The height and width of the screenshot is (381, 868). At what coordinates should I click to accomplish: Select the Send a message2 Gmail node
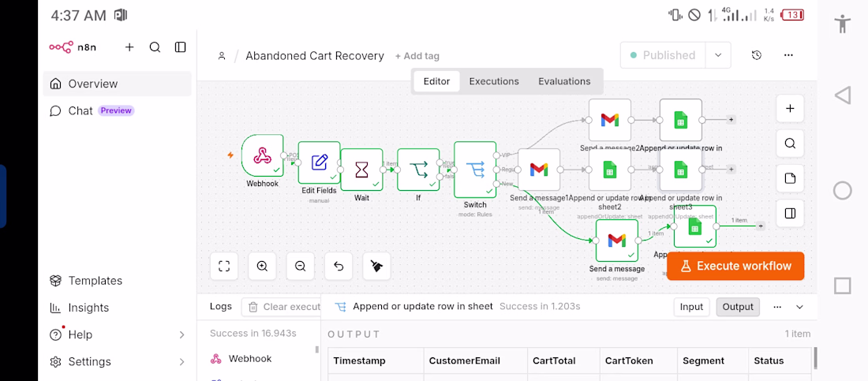609,120
